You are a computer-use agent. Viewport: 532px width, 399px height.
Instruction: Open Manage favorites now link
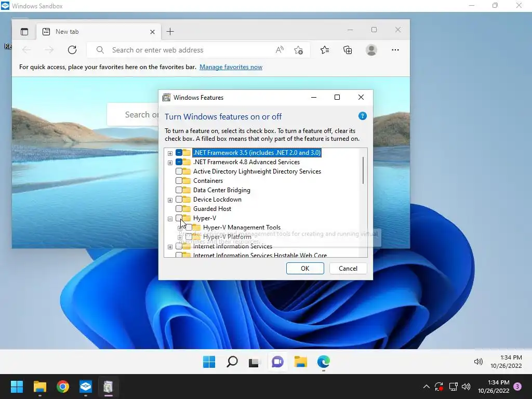click(231, 67)
